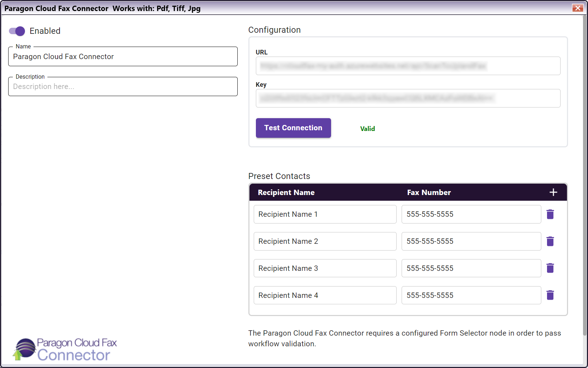Viewport: 588px width, 368px height.
Task: Click the Test Connection button
Action: tap(293, 128)
